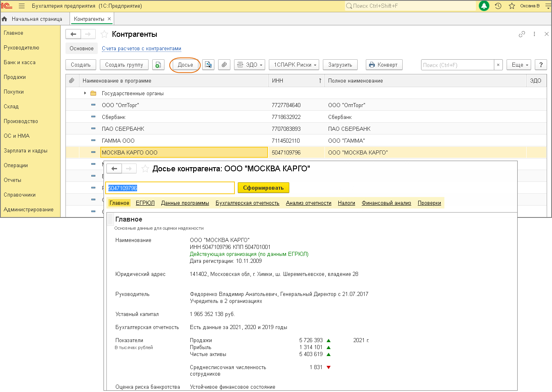This screenshot has height=392, width=552.
Task: Click the global Поиск Ctrl+Shift+F field
Action: [x=410, y=6]
